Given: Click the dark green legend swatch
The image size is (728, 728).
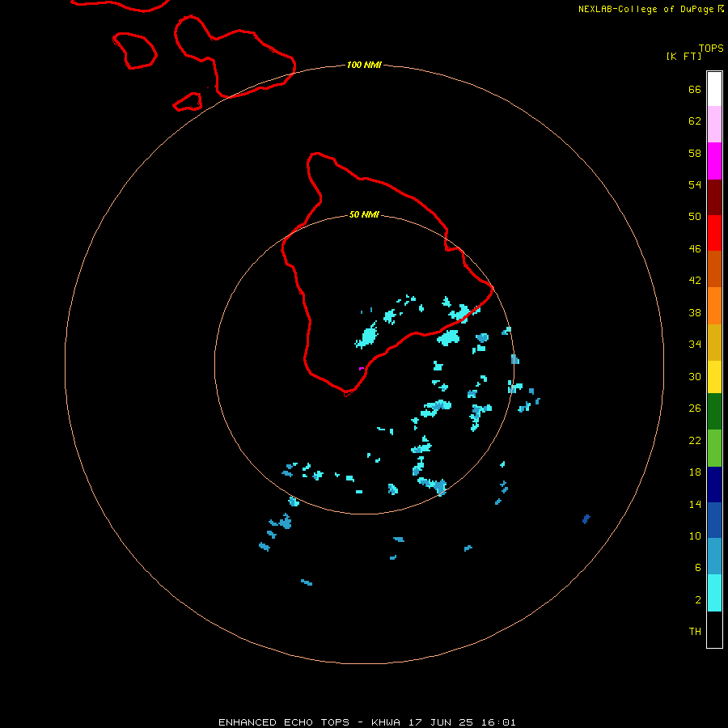Looking at the screenshot, I should pyautogui.click(x=714, y=412).
